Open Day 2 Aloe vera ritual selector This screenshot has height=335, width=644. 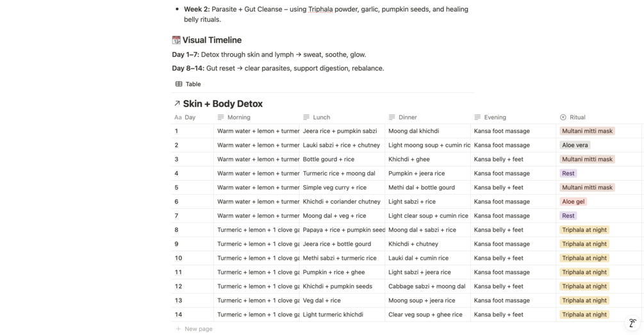pos(575,145)
